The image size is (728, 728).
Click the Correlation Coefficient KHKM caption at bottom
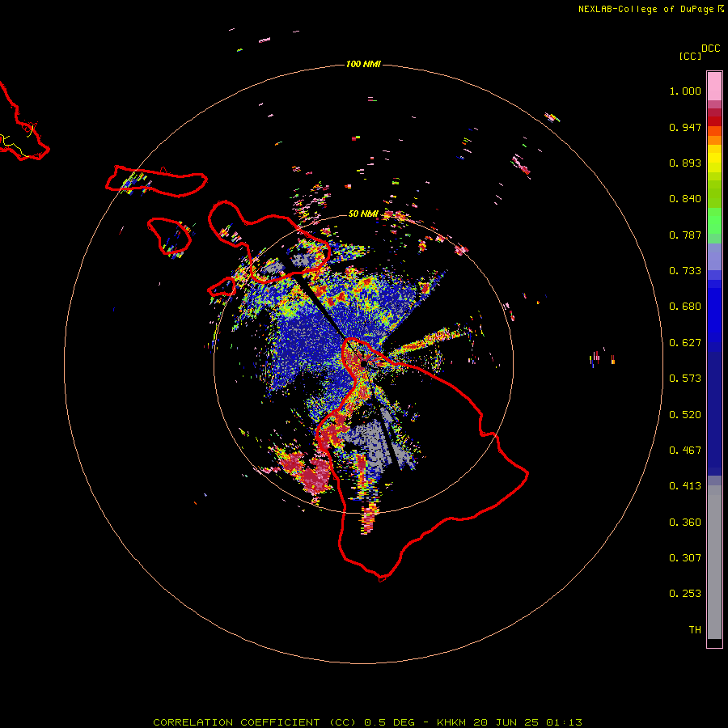(x=367, y=722)
